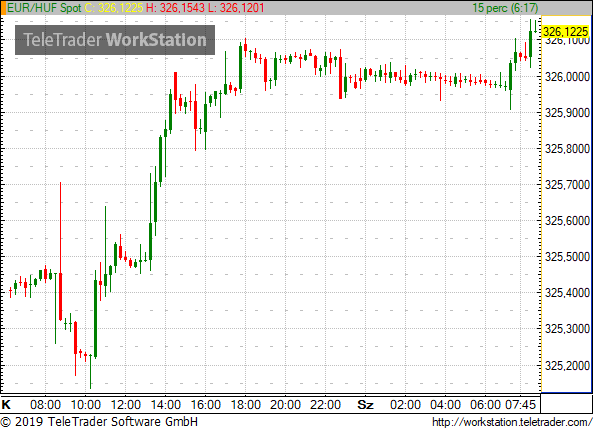Select the 15 perc interval label
Screen dimensions: 593x431
[x=505, y=8]
